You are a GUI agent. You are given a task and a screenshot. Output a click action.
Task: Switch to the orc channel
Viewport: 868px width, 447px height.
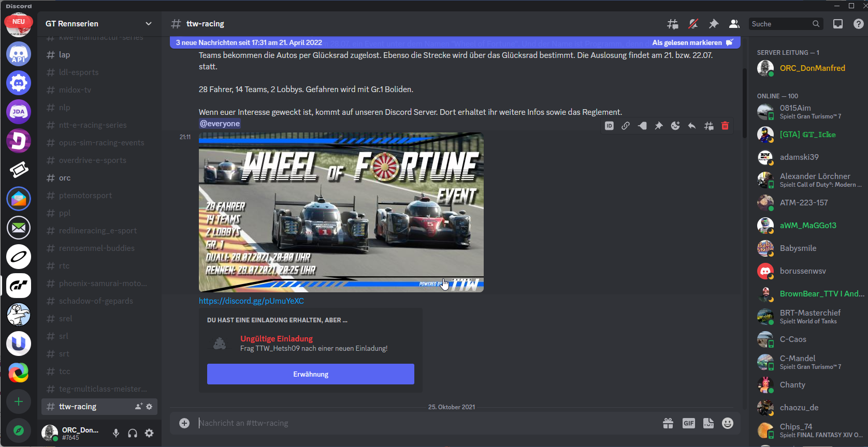pyautogui.click(x=65, y=178)
